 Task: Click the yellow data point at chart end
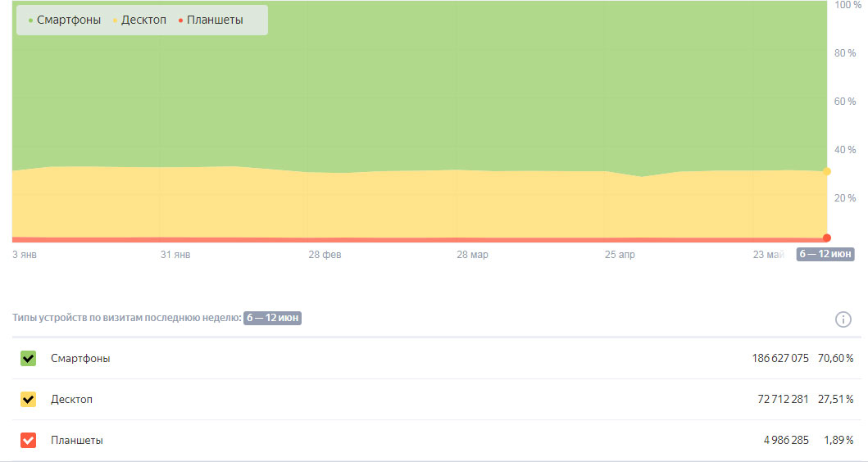coord(826,171)
